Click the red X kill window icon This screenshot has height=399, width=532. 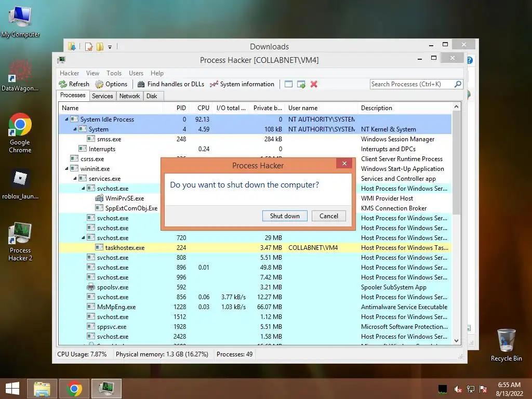(x=314, y=84)
